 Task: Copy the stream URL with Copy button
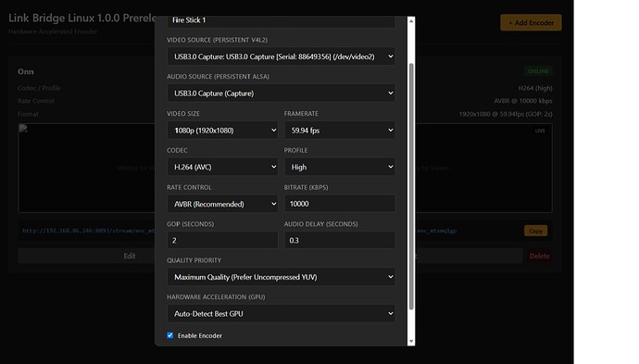pyautogui.click(x=535, y=231)
